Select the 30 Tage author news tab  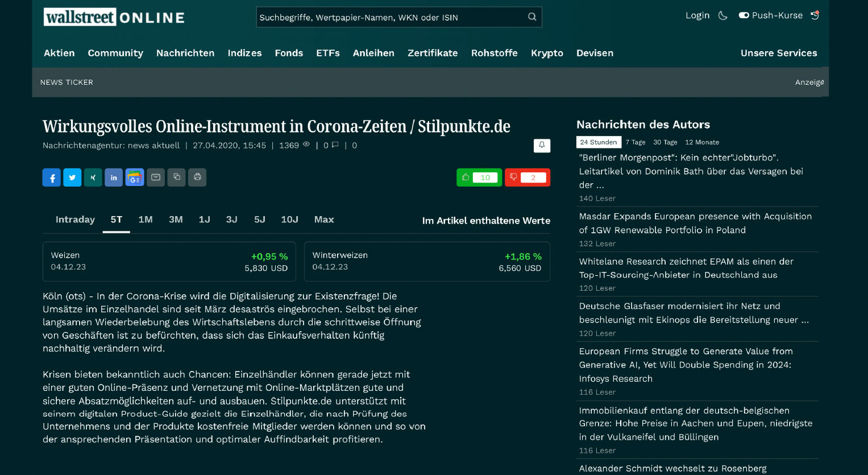point(665,142)
